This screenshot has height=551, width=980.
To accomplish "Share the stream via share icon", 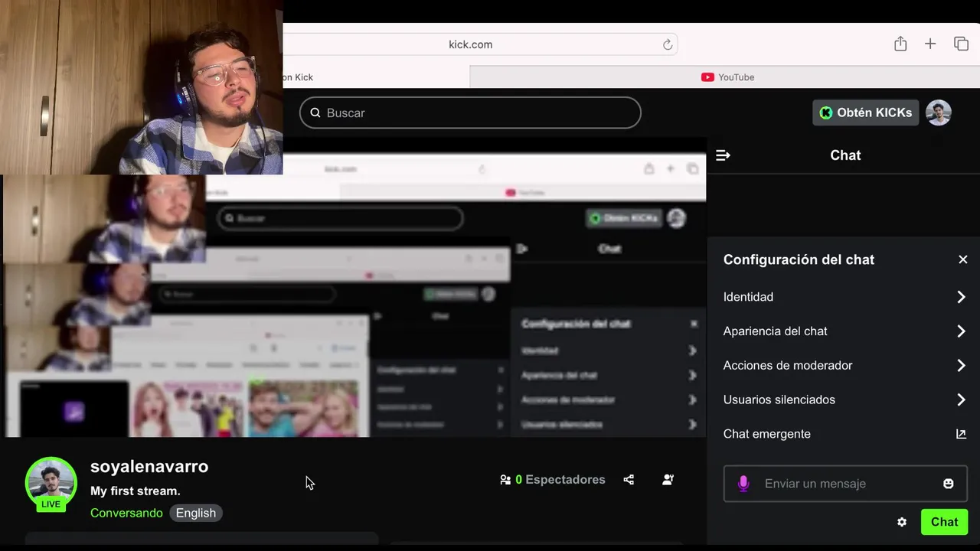I will pos(629,480).
